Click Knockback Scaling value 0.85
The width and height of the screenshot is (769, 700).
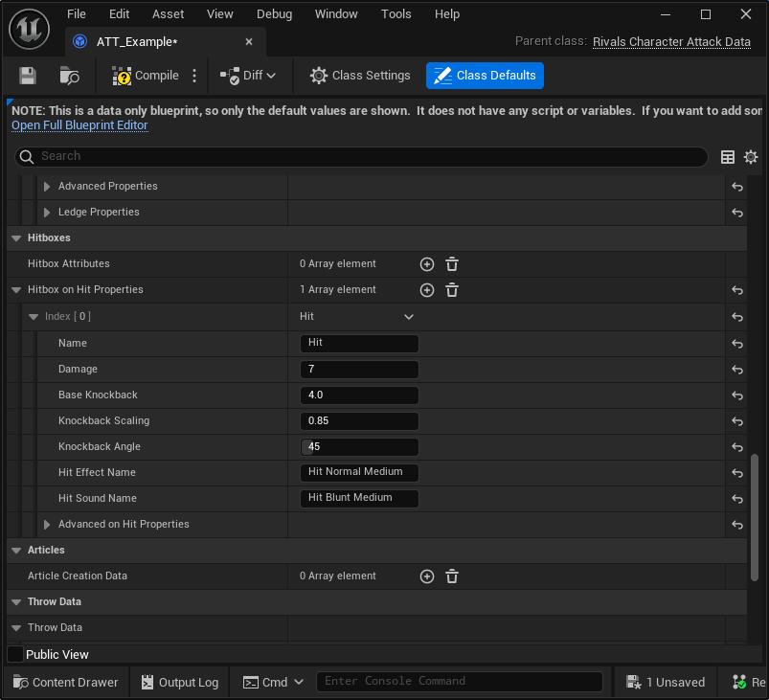pos(359,421)
